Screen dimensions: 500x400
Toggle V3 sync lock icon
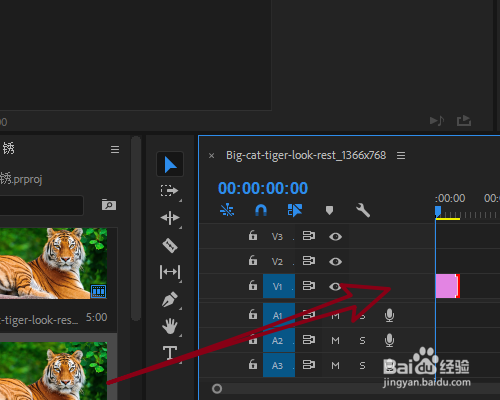point(309,236)
